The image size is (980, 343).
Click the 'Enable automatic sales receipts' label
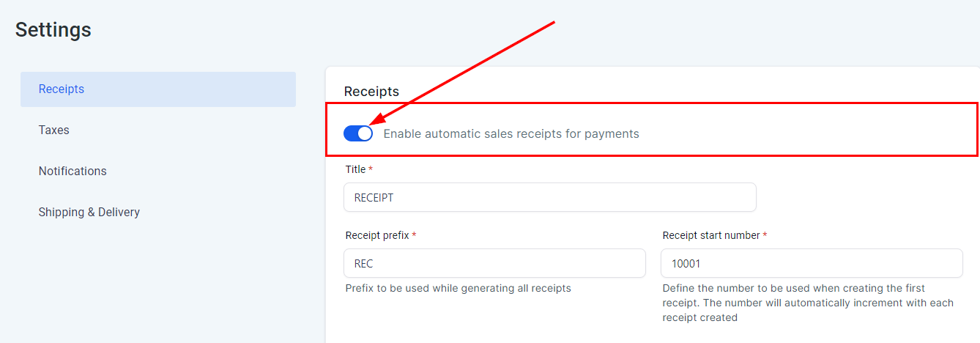pos(511,134)
